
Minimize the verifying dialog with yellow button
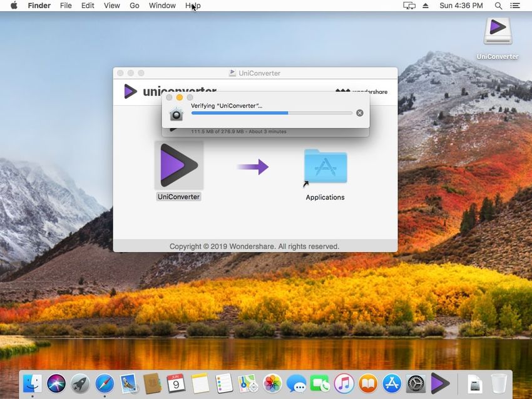click(180, 98)
